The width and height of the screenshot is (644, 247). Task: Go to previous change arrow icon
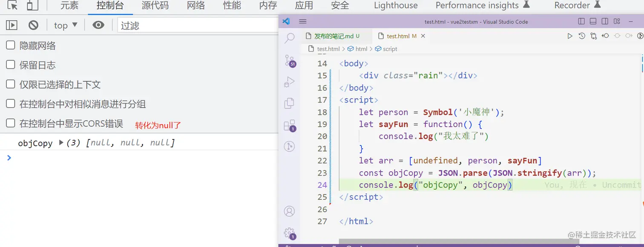605,36
